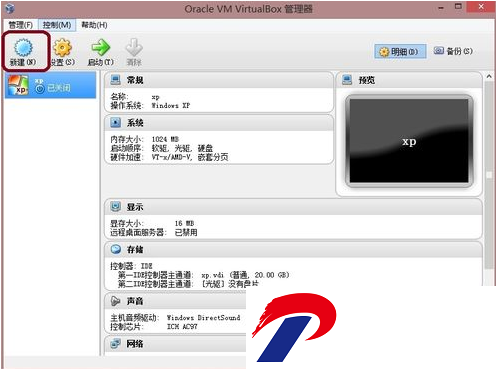The height and width of the screenshot is (369, 496).
Task: Click the green 启动 (T) start arrow
Action: coord(100,47)
